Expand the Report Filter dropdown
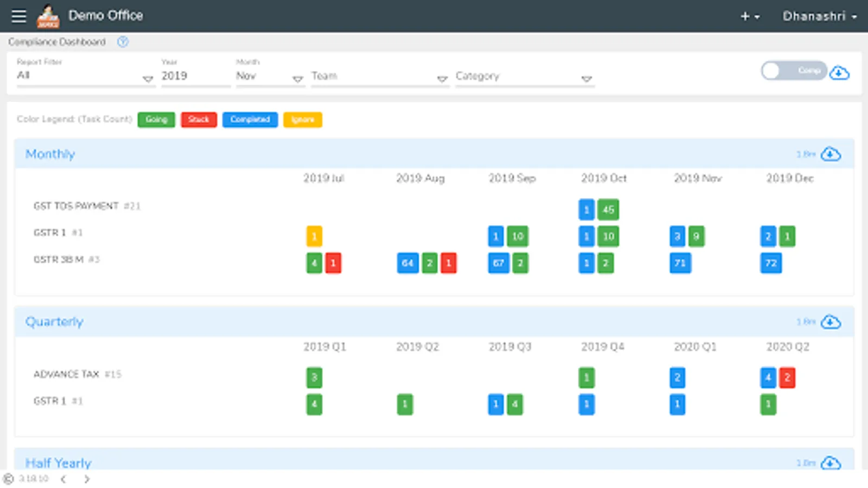 [86, 76]
